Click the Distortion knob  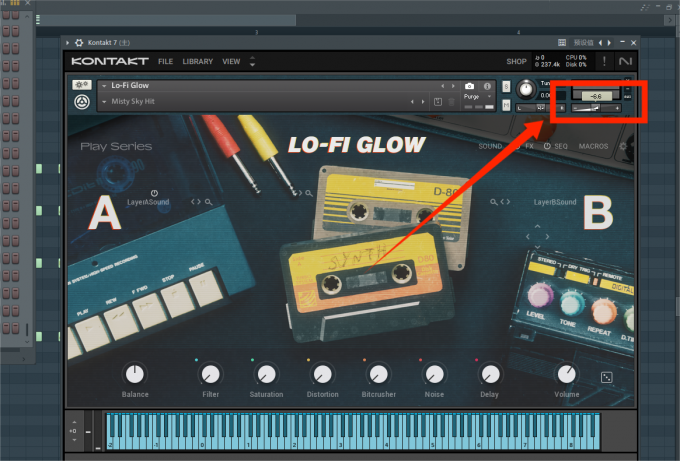(322, 374)
